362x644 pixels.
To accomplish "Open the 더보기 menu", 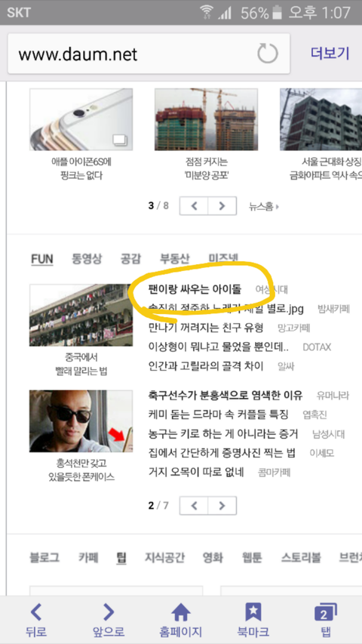I will pyautogui.click(x=330, y=54).
